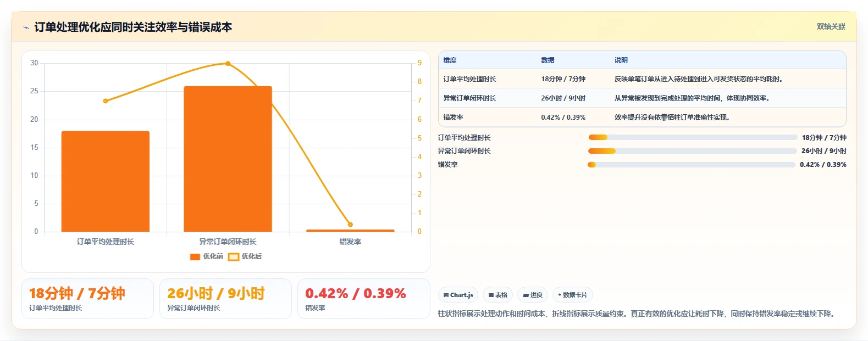Select the 错发率 progress bar
The image size is (868, 341).
click(x=692, y=165)
